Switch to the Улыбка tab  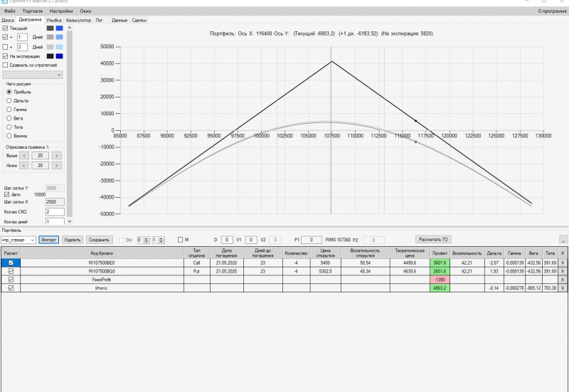click(x=54, y=21)
